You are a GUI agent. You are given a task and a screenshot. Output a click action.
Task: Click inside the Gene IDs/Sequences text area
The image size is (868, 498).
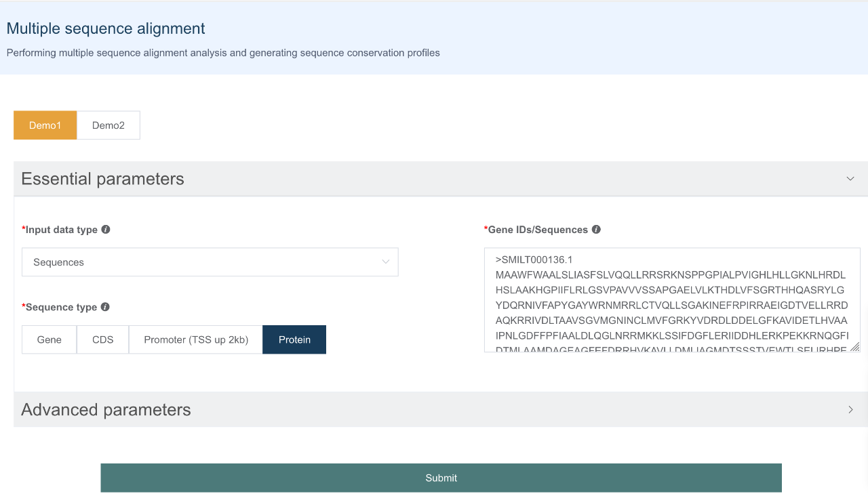pos(672,300)
